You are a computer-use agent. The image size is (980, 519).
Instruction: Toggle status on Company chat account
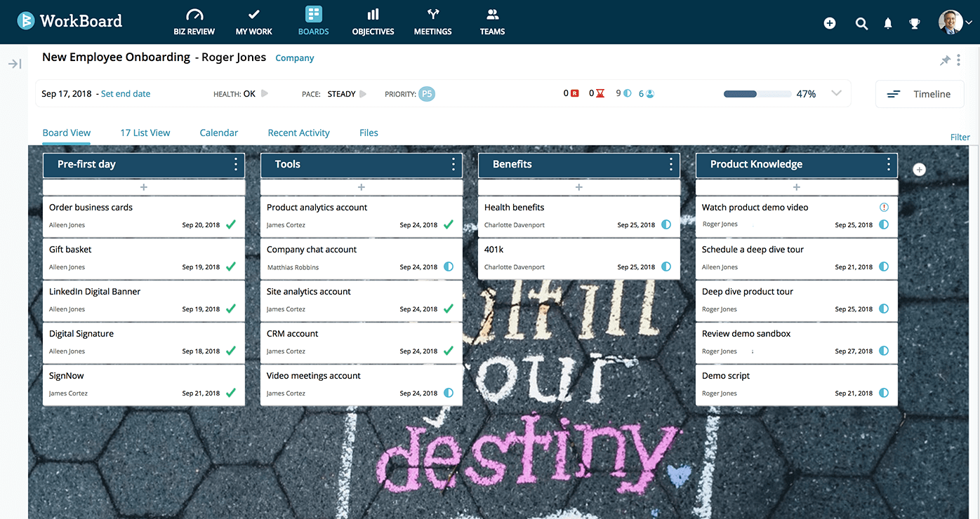[x=449, y=267]
